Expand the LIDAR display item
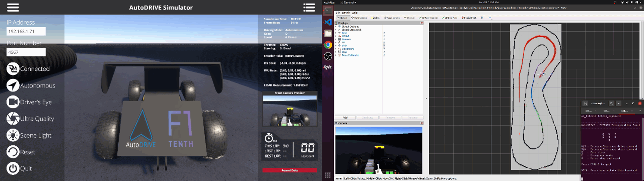This screenshot has height=181, width=644. point(336,36)
